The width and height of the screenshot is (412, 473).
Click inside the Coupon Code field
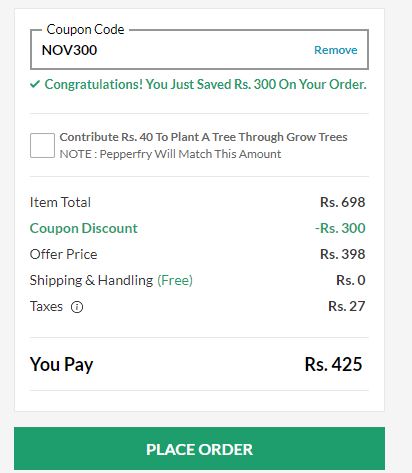(x=199, y=49)
